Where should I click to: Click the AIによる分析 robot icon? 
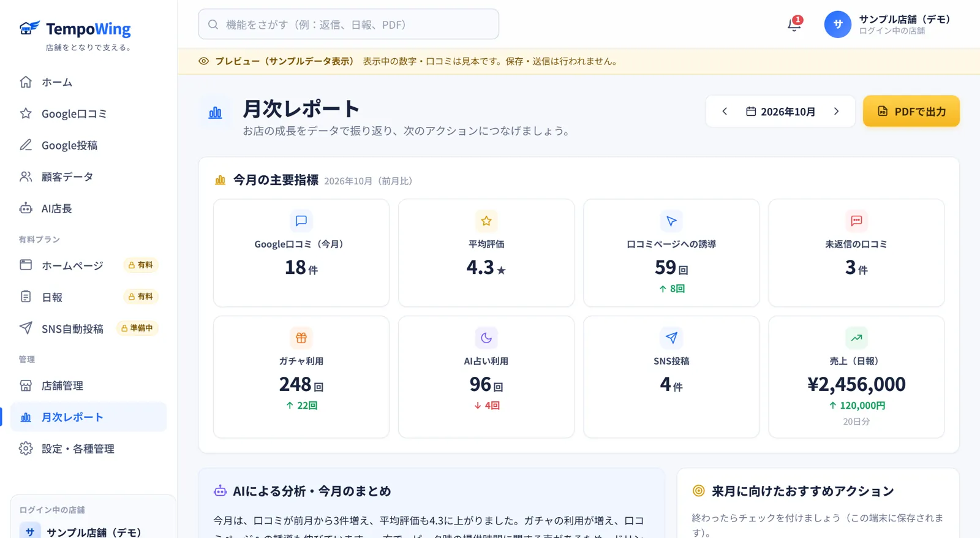pos(220,491)
